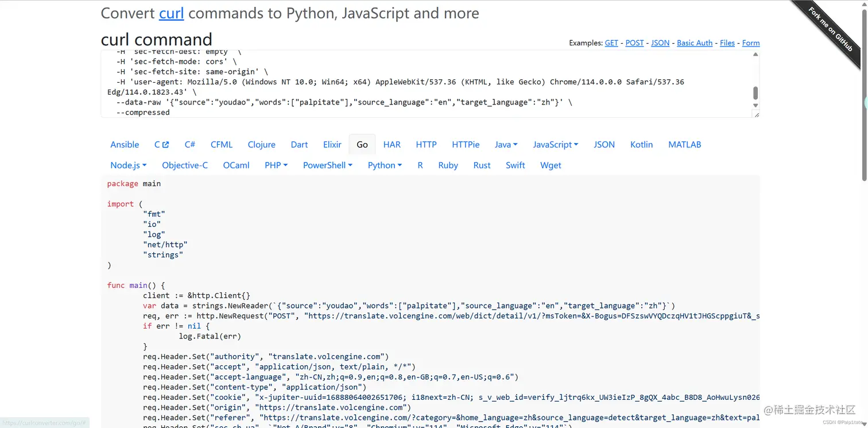
Task: Click the req.Header.Set "authority" line
Action: 266,357
